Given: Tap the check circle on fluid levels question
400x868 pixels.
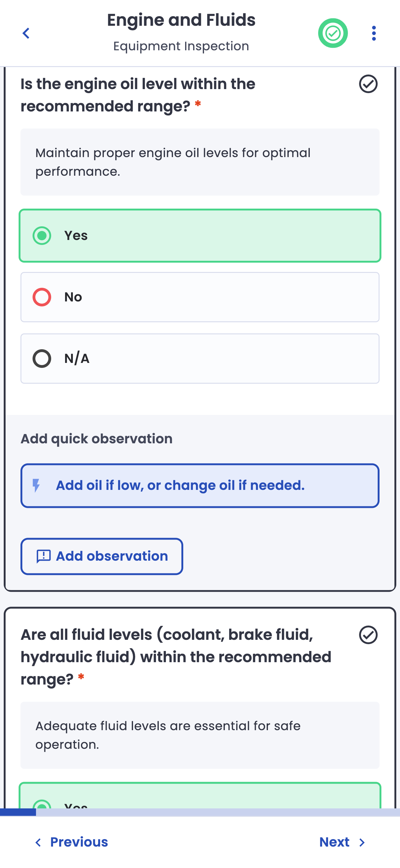Looking at the screenshot, I should [x=368, y=635].
